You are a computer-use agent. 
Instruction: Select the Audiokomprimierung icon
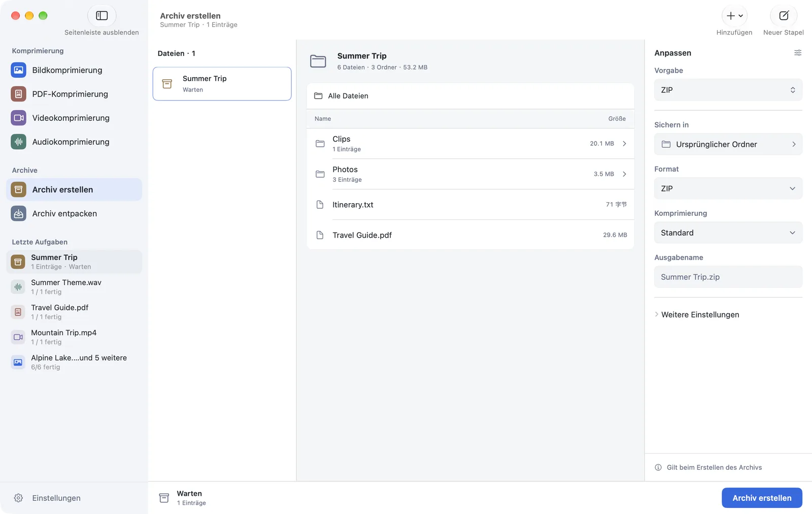[18, 142]
